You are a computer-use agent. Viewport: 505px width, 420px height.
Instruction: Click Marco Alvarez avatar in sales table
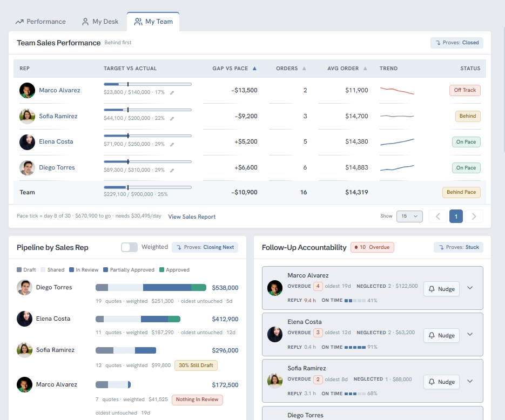tap(27, 91)
